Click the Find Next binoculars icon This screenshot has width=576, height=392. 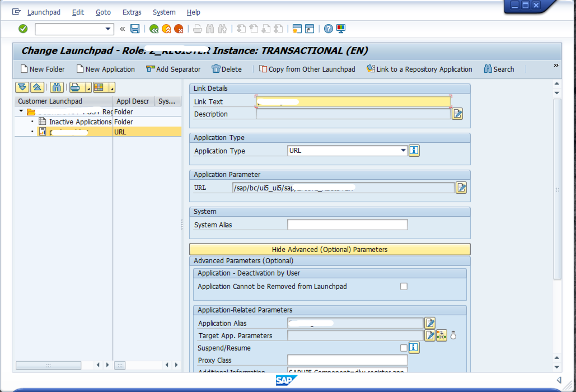point(223,29)
